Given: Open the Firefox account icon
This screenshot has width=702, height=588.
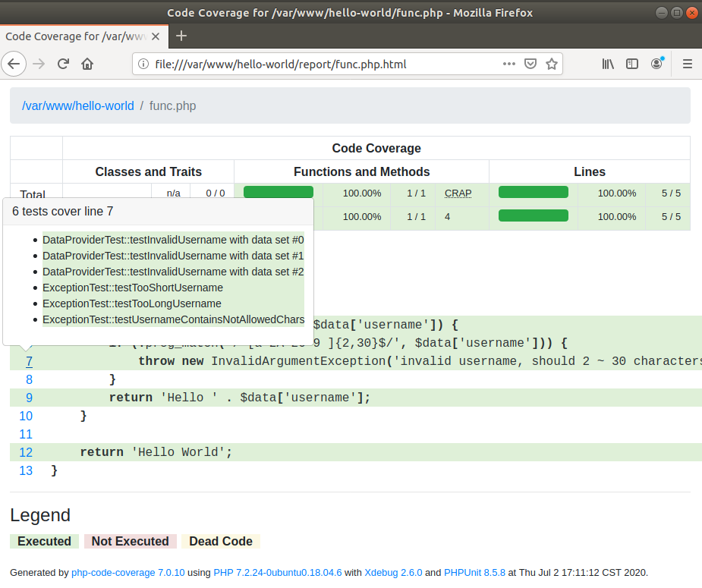Looking at the screenshot, I should tap(656, 64).
